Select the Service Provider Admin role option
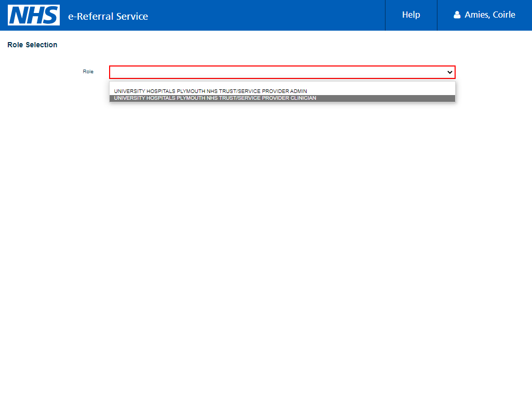The width and height of the screenshot is (532, 399). (x=282, y=91)
